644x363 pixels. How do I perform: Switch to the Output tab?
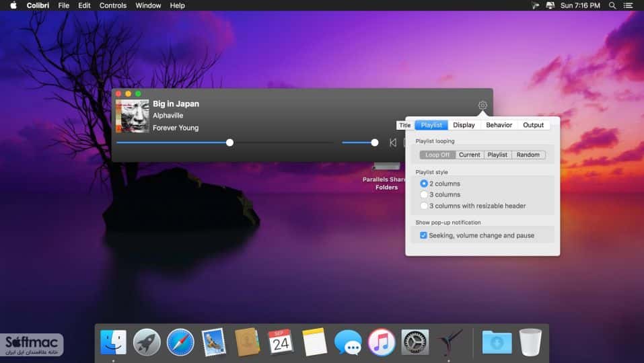[x=533, y=124]
